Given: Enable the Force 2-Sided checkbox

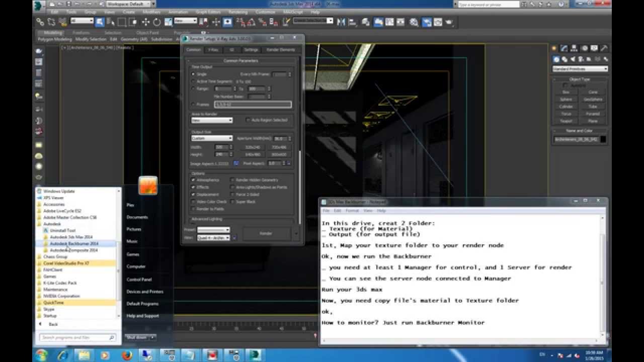Looking at the screenshot, I should point(233,195).
